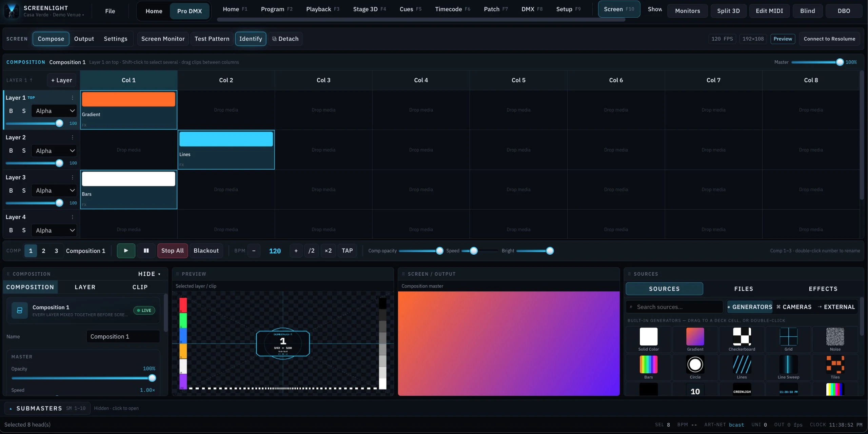
Task: Detach the screen panel
Action: [x=285, y=39]
